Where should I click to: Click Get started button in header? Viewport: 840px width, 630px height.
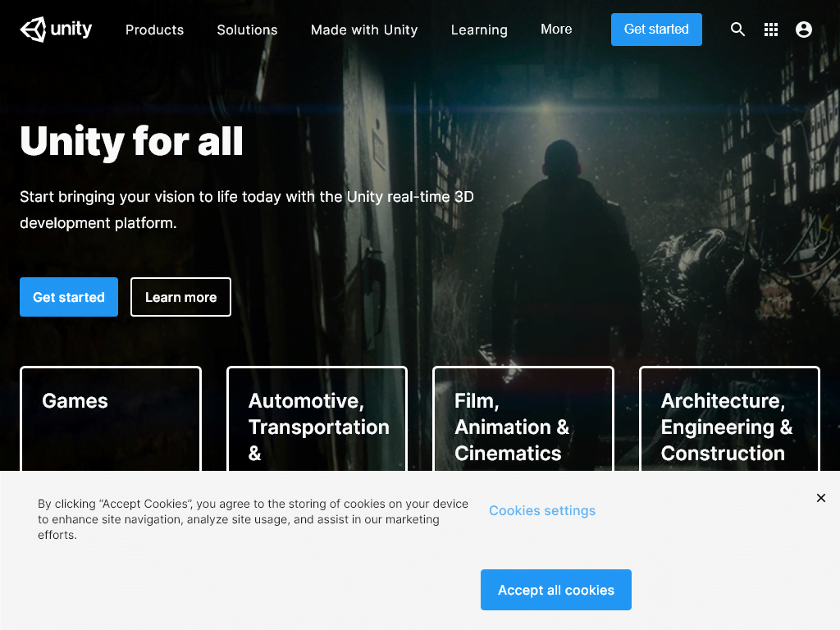point(656,30)
